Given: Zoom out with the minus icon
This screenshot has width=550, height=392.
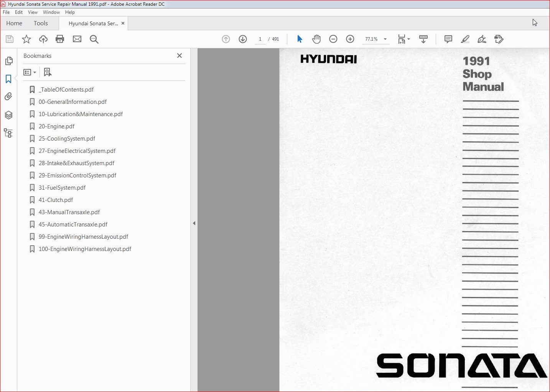Looking at the screenshot, I should tap(333, 39).
